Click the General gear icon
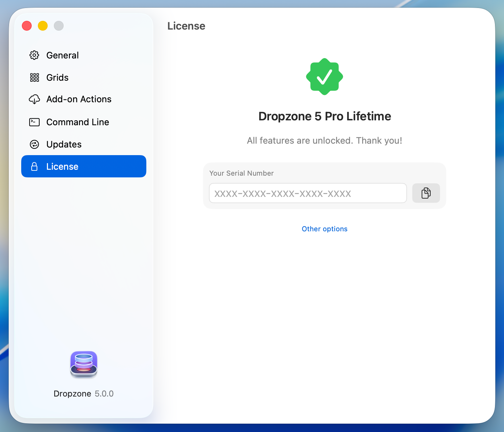 (x=34, y=55)
